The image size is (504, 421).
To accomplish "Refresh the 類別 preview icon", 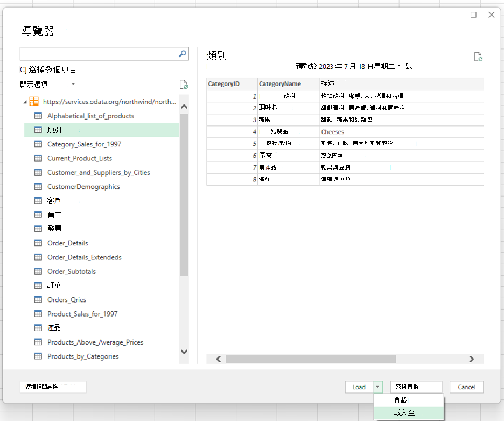I will coord(478,57).
